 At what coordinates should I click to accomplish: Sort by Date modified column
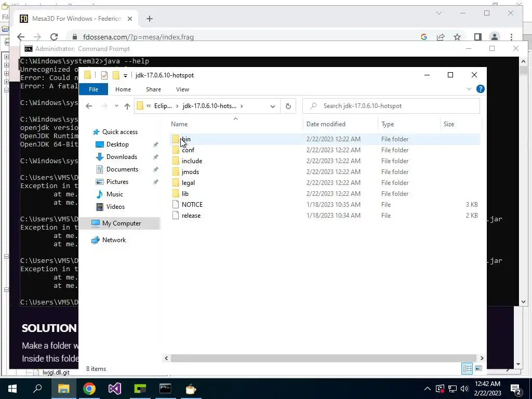[340, 124]
